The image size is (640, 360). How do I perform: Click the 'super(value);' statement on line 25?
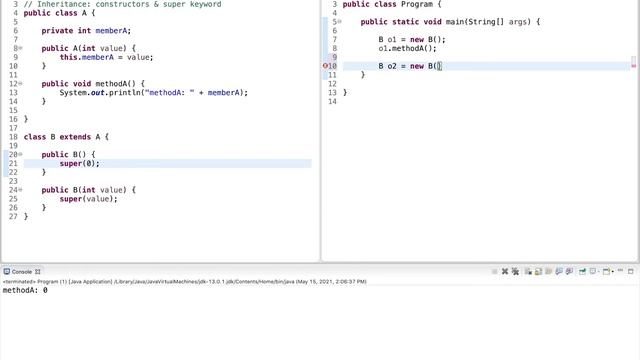point(88,199)
